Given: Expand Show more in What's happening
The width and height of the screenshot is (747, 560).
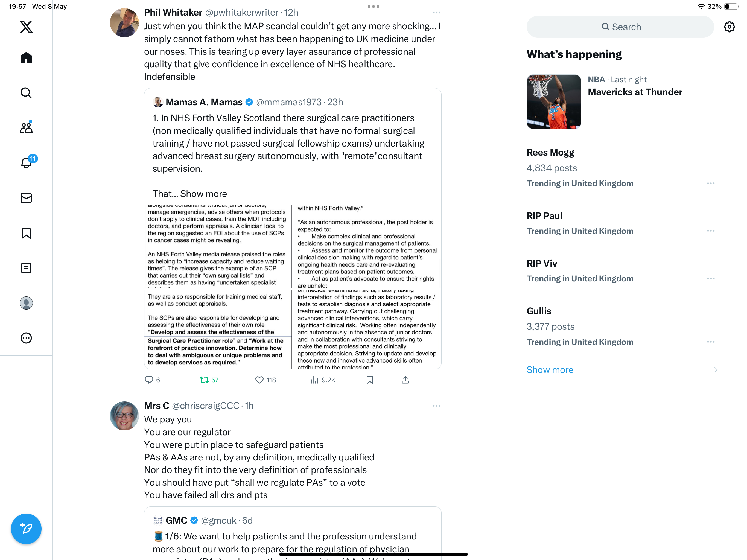Looking at the screenshot, I should 550,369.
